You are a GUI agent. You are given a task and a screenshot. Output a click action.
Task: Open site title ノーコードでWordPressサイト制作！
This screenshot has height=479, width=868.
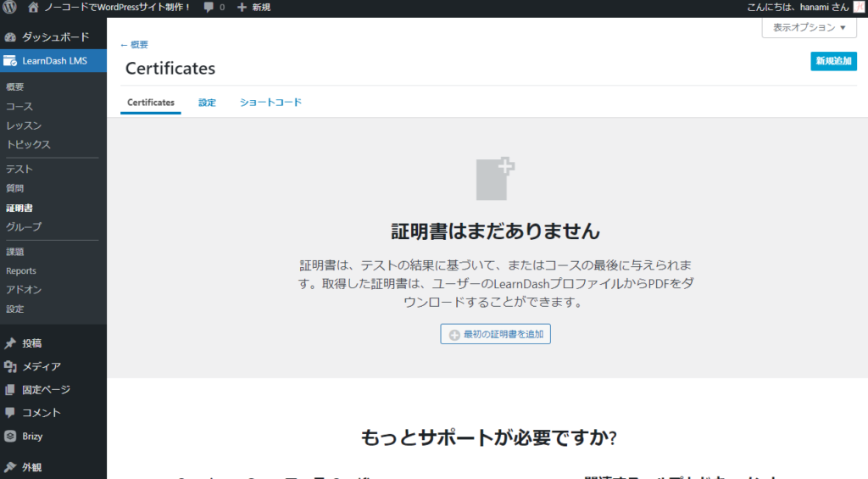coord(117,7)
